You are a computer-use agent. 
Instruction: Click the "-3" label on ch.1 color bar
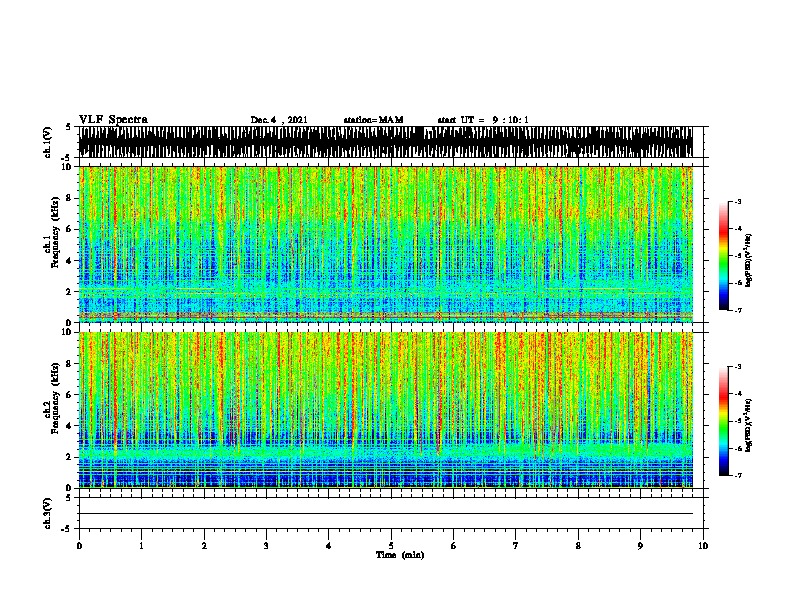738,201
